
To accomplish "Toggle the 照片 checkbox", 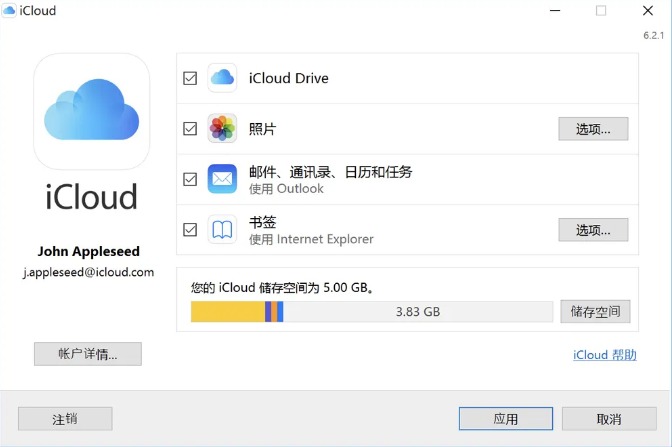I will [x=190, y=129].
